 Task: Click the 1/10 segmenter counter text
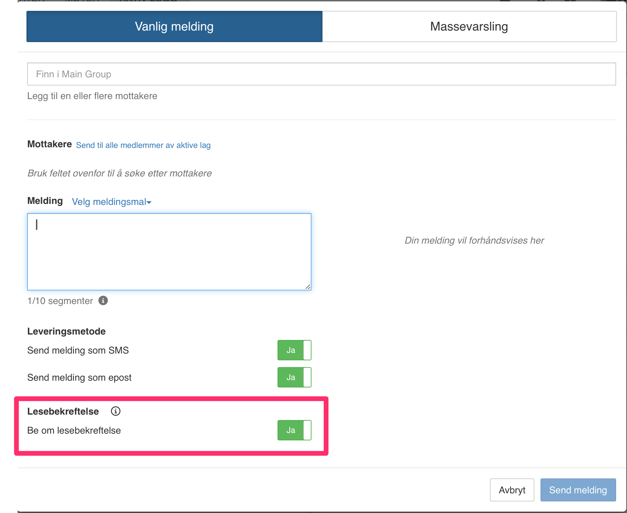click(60, 301)
